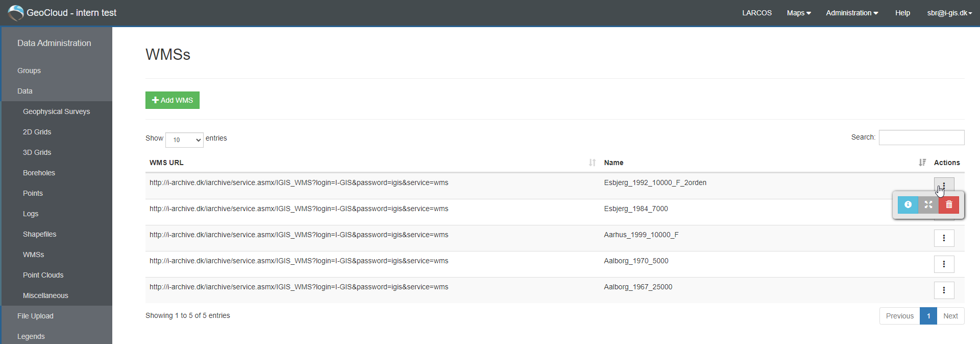Open the Show entries count dropdown
The height and width of the screenshot is (344, 980).
pos(184,140)
